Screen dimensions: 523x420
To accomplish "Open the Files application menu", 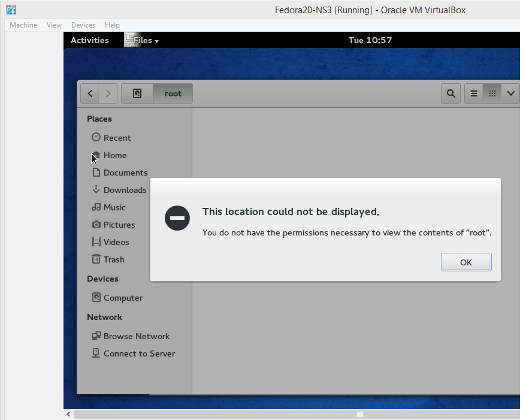I will click(x=143, y=40).
